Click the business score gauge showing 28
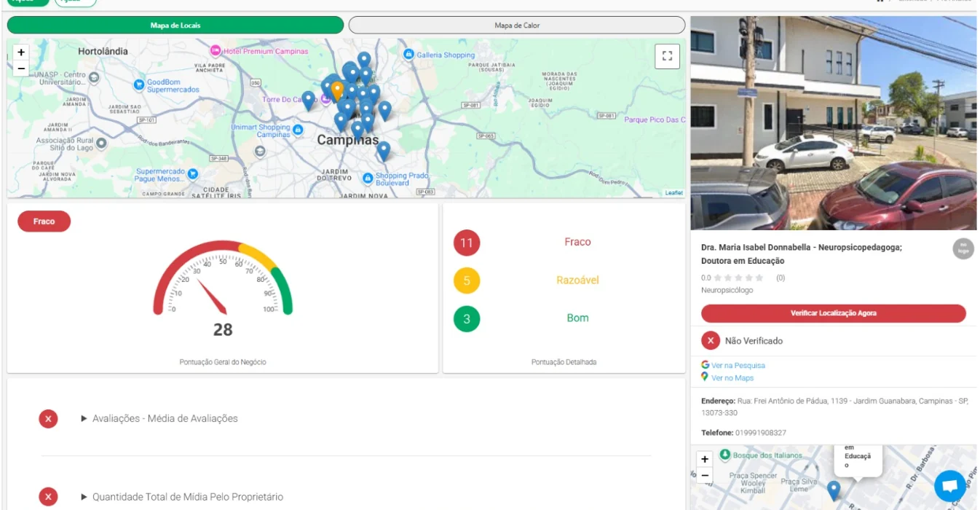This screenshot has height=510, width=980. (223, 288)
